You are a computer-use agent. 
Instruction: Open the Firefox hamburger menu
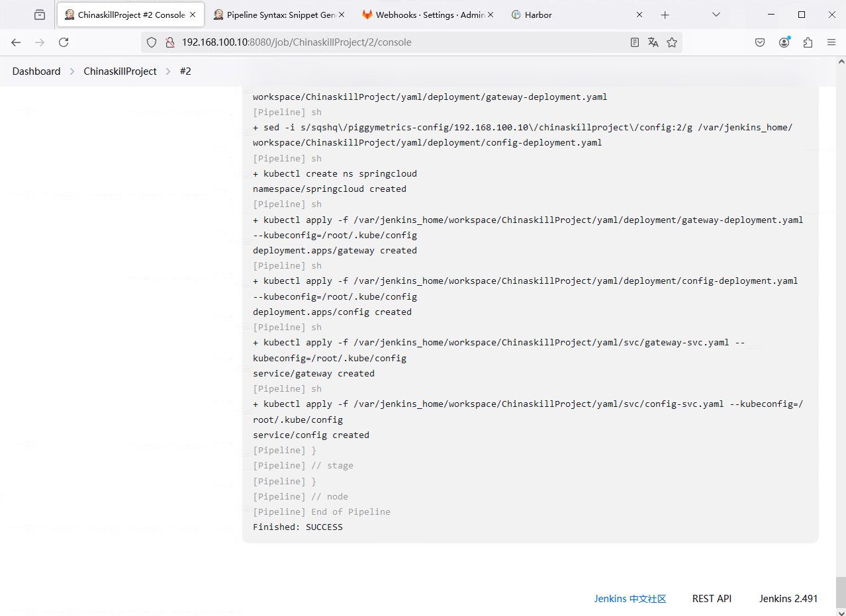coord(831,42)
